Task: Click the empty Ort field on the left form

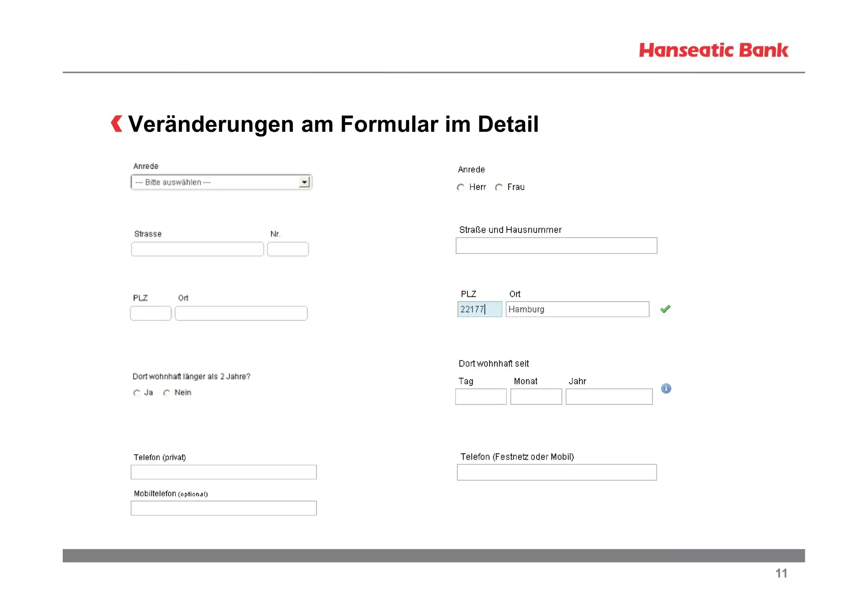Action: pyautogui.click(x=241, y=313)
